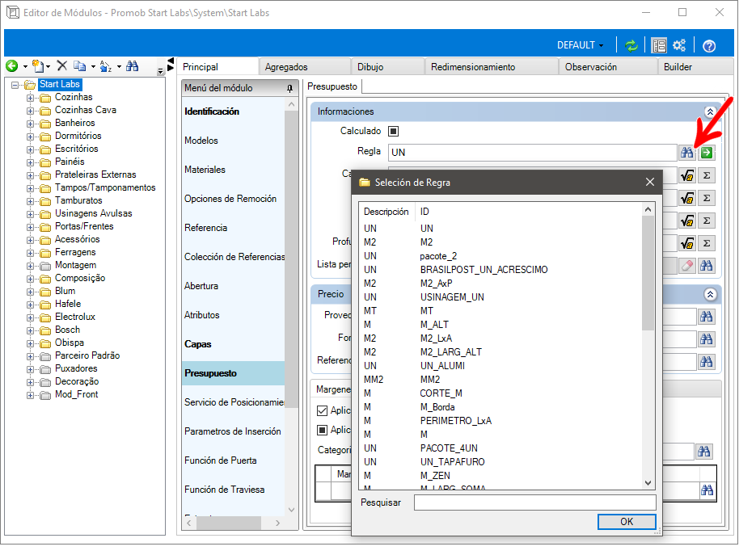Viewport: 756px width, 555px height.
Task: Toggle the filled Aplic checkbox
Action: point(322,430)
